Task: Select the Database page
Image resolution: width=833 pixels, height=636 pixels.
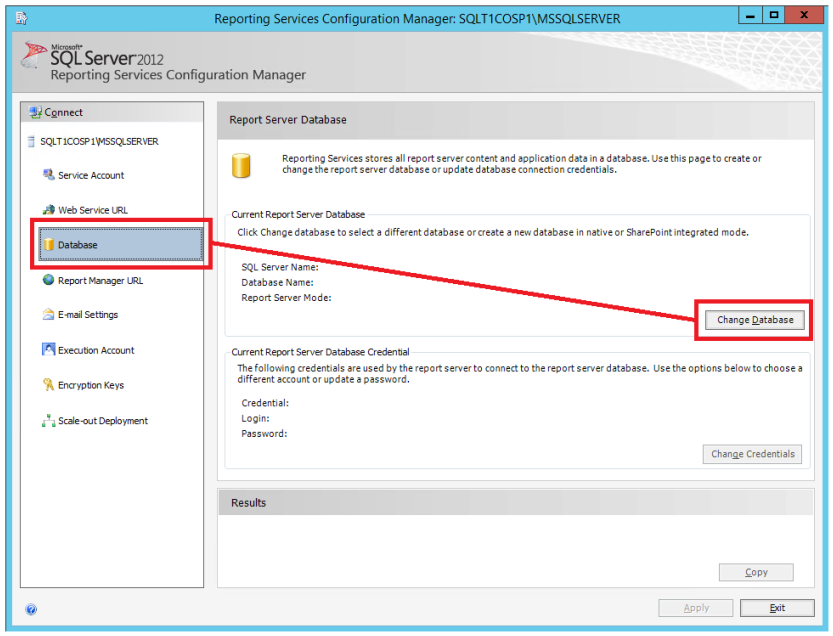Action: (x=121, y=244)
